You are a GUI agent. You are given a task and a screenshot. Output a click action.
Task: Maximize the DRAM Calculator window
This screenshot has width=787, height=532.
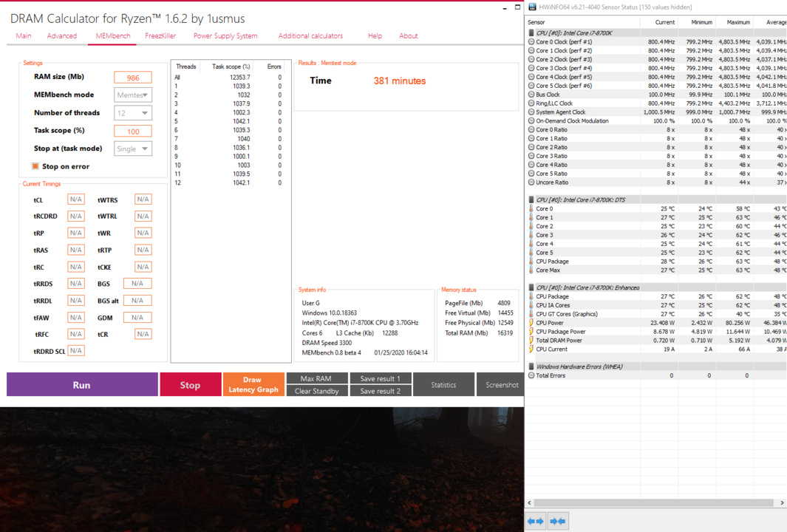pos(518,7)
